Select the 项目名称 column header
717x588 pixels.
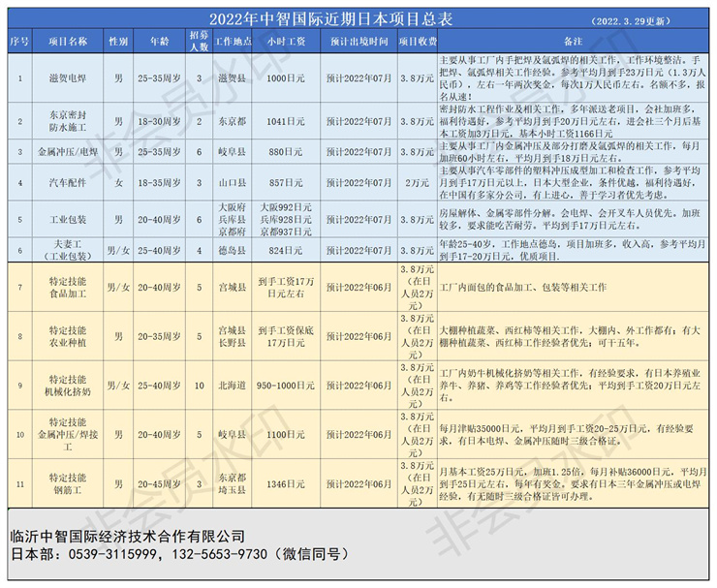pyautogui.click(x=70, y=43)
